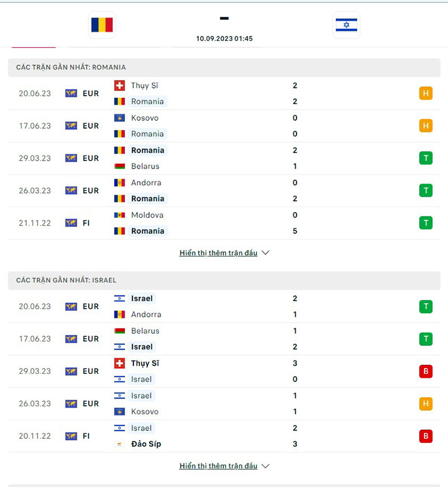Click the Moldova flag in the 21.11.22 match

point(119,215)
